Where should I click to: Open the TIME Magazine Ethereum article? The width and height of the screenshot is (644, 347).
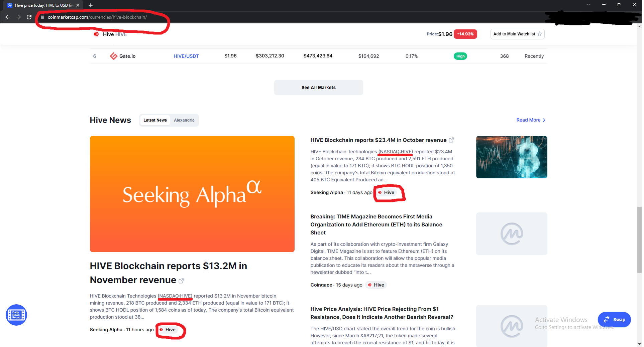click(x=376, y=224)
